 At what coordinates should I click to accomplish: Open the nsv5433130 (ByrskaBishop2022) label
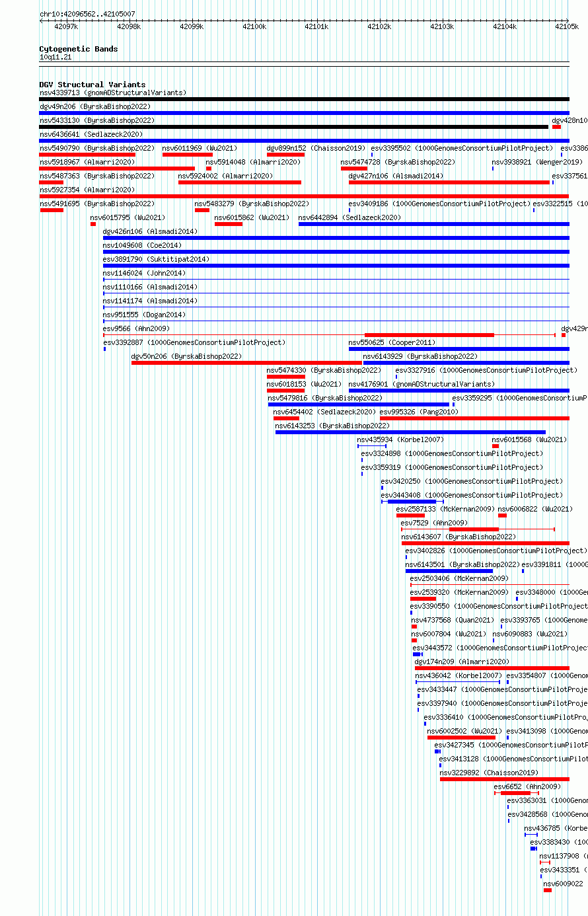(97, 120)
